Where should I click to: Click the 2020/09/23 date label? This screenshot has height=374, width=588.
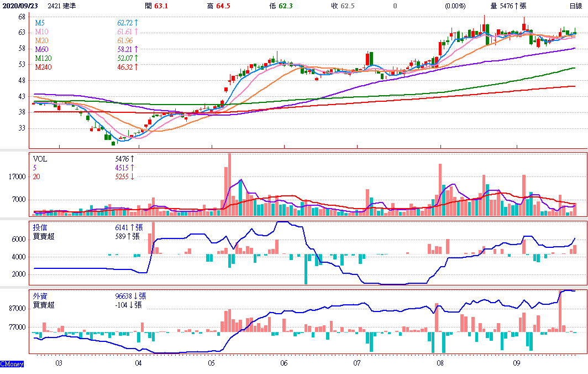(20, 6)
